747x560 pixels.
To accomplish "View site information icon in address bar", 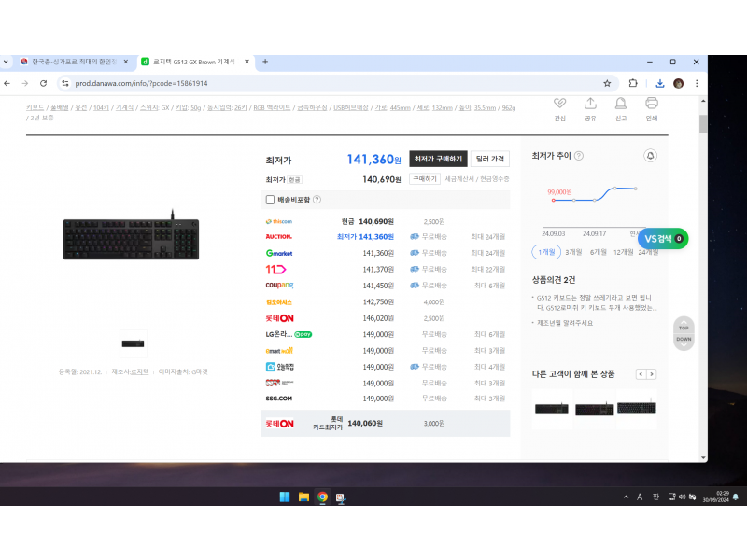I will tap(65, 83).
